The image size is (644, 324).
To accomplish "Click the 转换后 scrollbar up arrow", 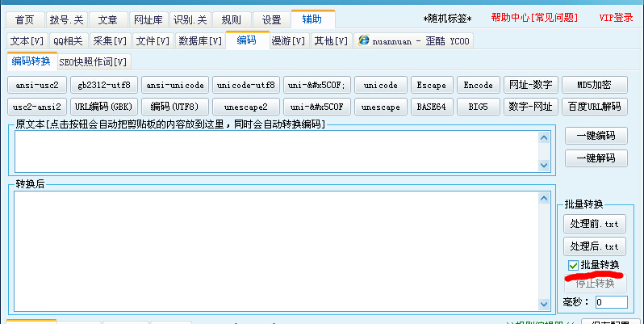I will pos(544,199).
